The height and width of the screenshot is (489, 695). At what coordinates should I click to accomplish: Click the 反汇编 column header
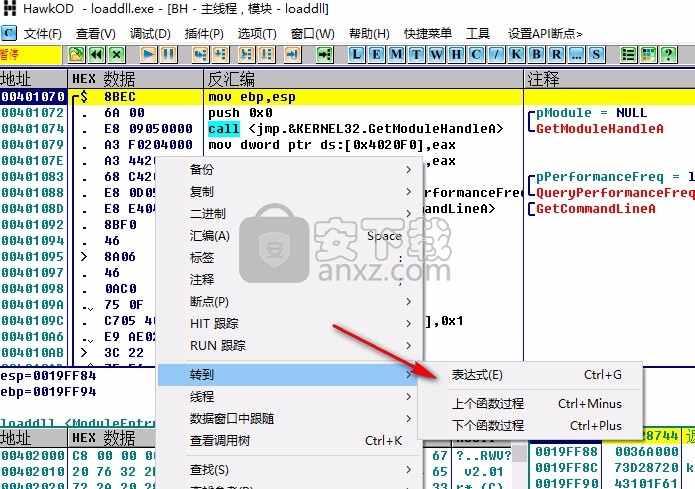click(363, 79)
